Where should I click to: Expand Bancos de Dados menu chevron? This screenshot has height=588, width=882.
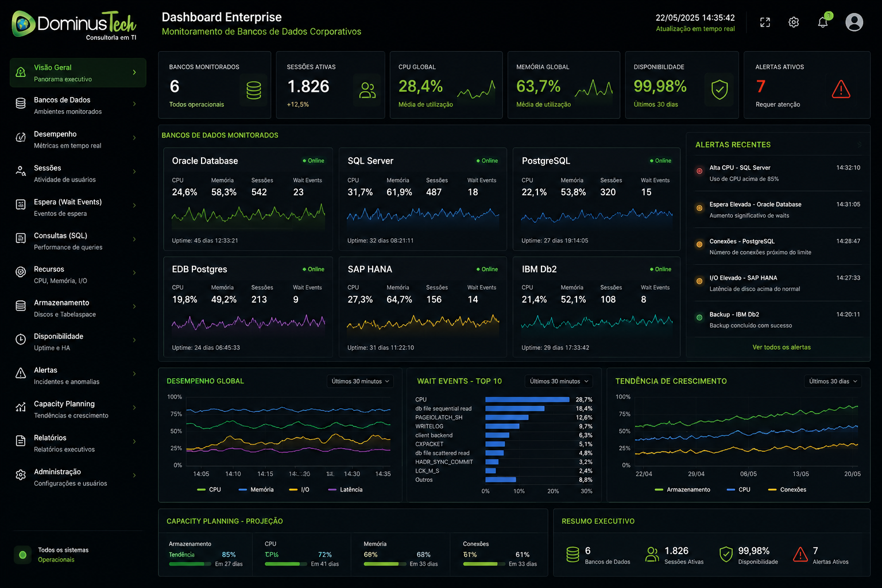pos(134,104)
